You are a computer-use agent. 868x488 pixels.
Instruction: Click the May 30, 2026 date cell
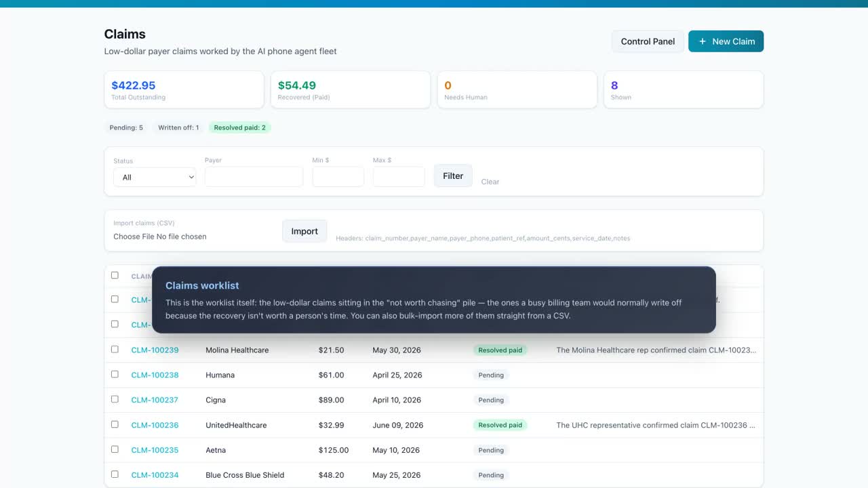[x=397, y=350]
